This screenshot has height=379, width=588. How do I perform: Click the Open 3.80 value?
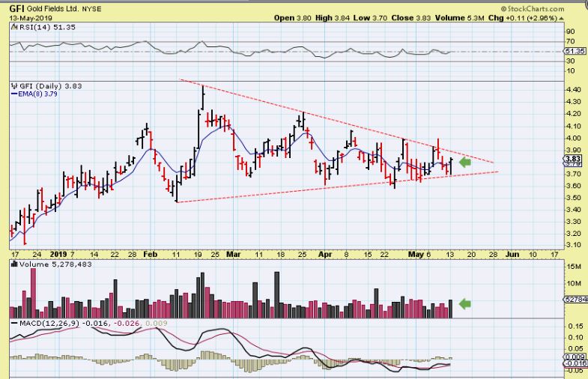click(x=292, y=18)
